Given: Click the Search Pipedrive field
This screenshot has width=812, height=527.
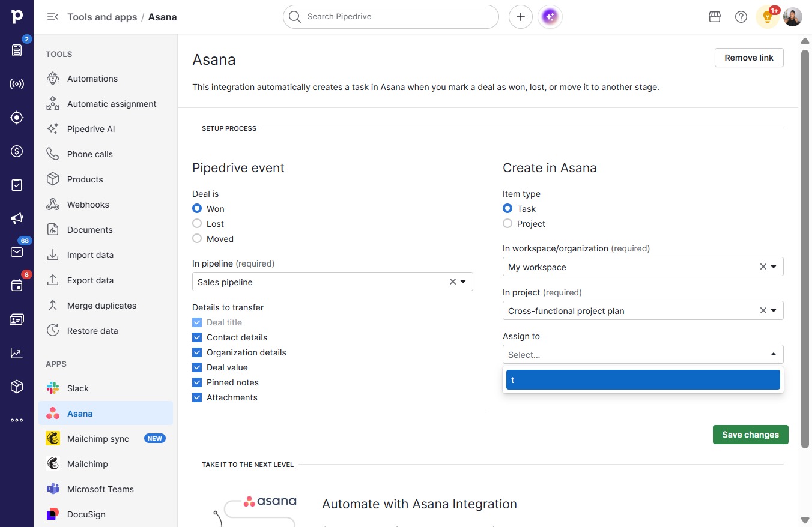Looking at the screenshot, I should [x=391, y=17].
